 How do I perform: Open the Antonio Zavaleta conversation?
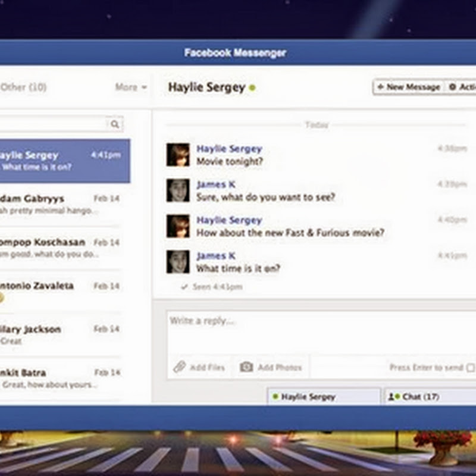click(61, 292)
